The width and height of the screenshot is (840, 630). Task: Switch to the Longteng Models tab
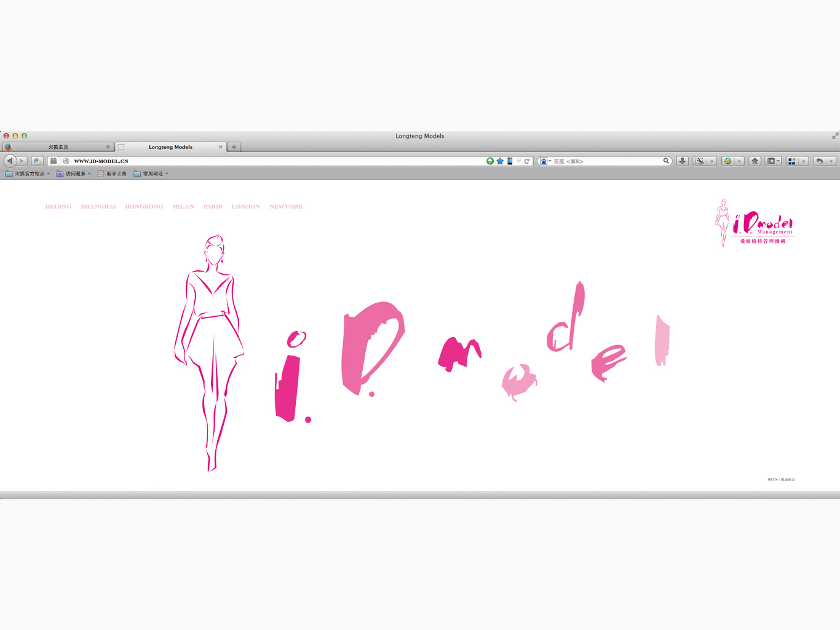170,147
